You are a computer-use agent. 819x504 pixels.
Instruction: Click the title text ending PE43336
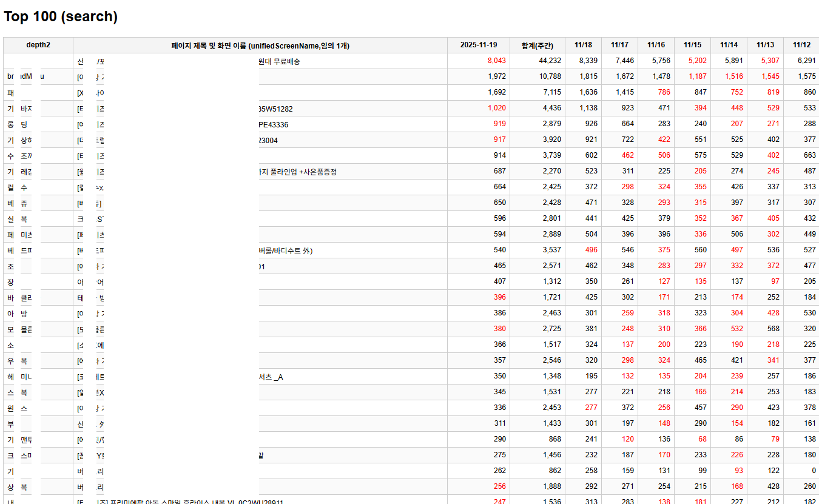(274, 125)
